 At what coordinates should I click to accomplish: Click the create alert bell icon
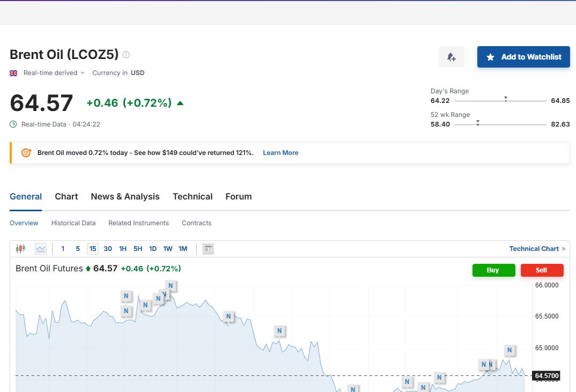point(451,57)
